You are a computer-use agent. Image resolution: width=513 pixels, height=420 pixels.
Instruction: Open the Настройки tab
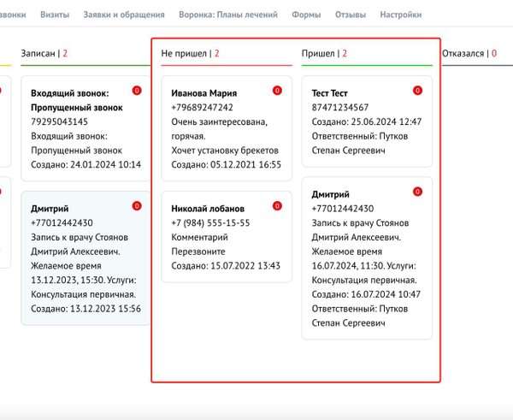tap(400, 15)
